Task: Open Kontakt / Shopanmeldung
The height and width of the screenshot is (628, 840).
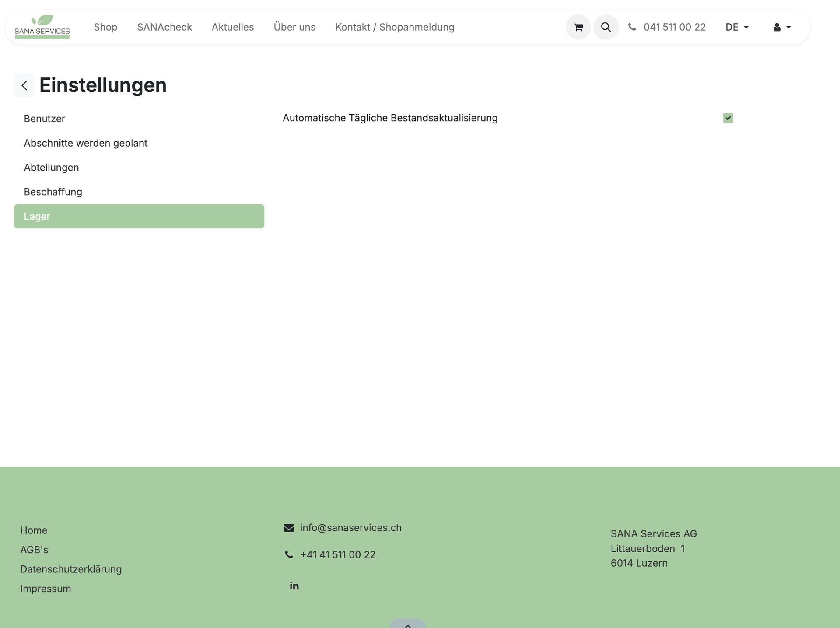Action: pyautogui.click(x=395, y=27)
